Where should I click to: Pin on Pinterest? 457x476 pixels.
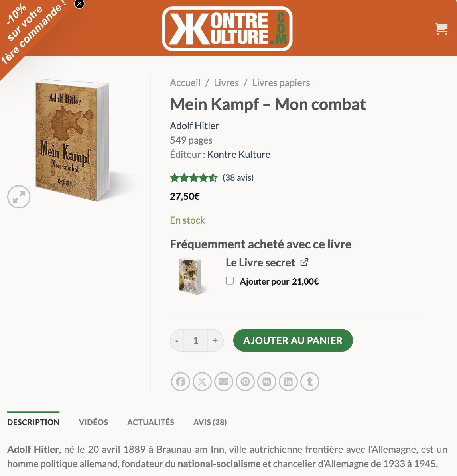pos(245,381)
